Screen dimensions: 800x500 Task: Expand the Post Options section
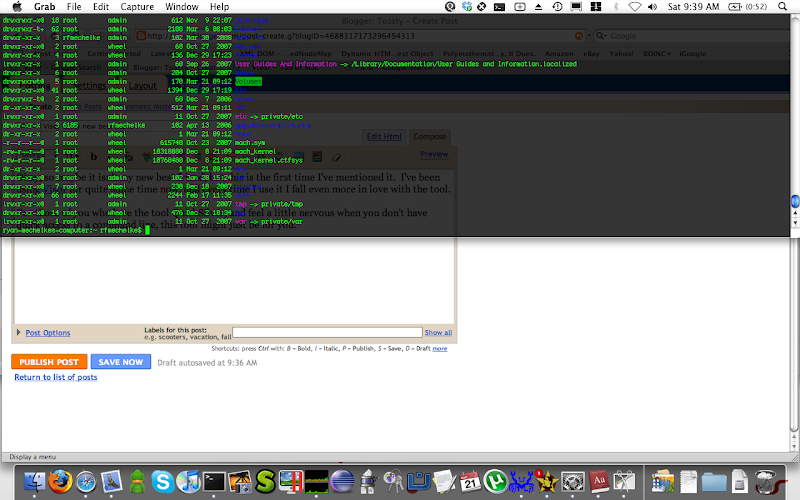pos(47,333)
